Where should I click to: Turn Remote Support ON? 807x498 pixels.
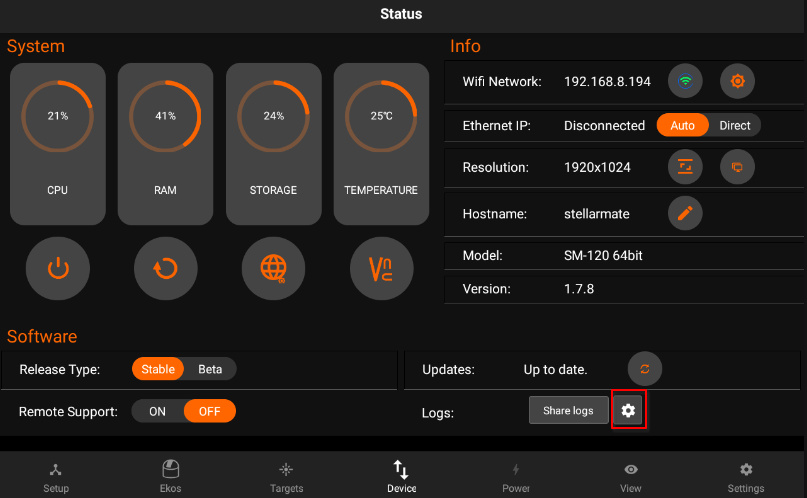click(157, 411)
